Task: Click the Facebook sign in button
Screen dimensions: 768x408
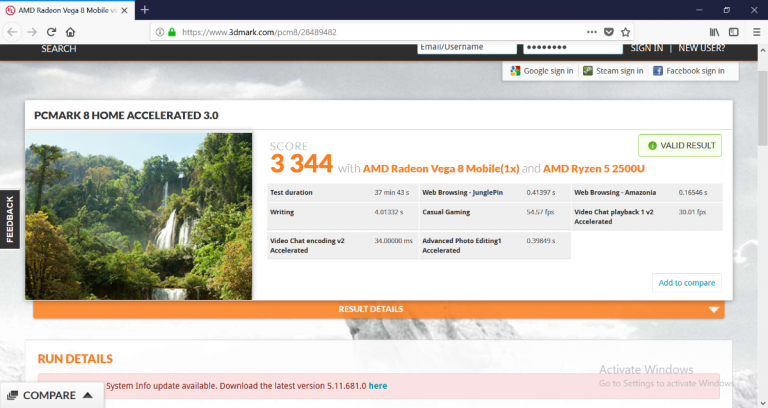Action: click(689, 71)
